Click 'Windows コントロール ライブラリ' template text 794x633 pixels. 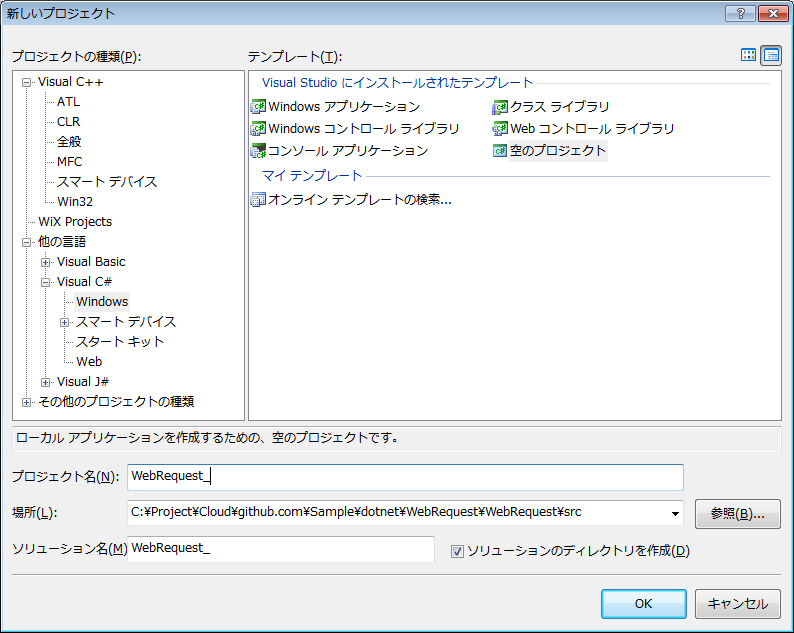click(x=364, y=129)
